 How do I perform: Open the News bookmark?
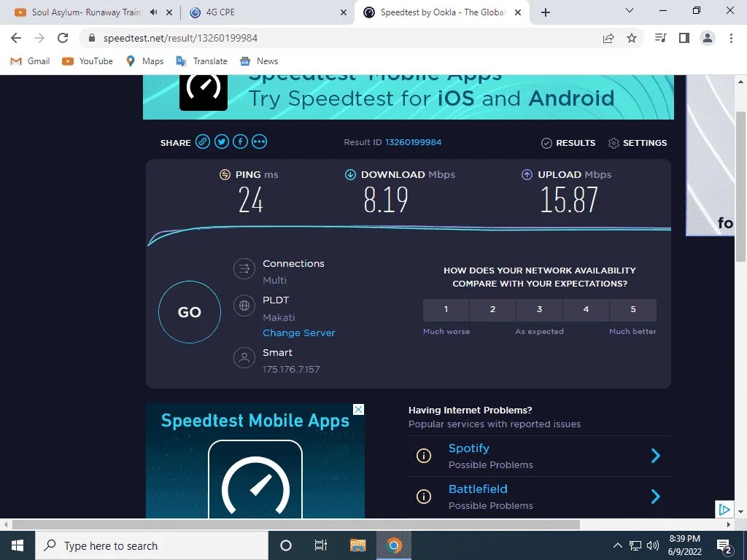[x=259, y=61]
